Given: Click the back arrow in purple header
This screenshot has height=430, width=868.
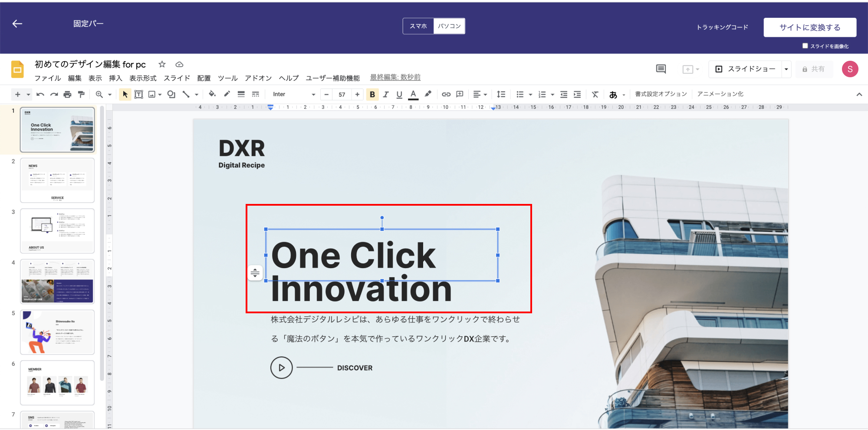Looking at the screenshot, I should point(17,24).
